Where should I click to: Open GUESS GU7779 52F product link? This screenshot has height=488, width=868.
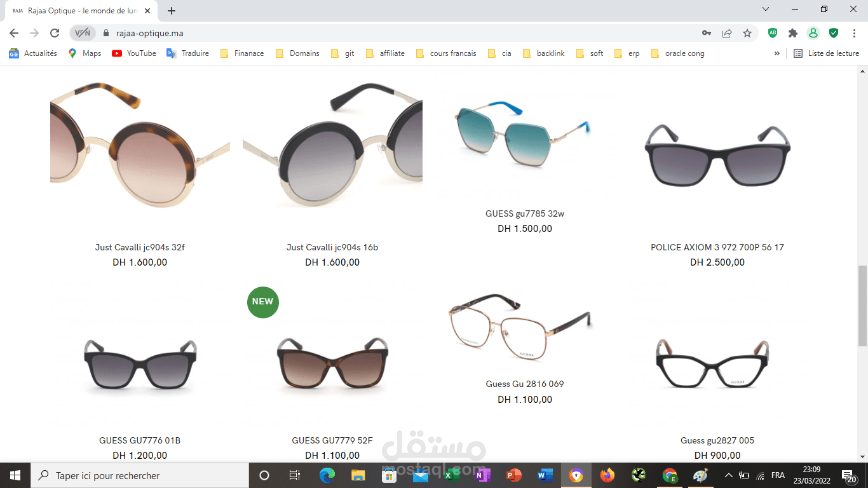point(332,440)
